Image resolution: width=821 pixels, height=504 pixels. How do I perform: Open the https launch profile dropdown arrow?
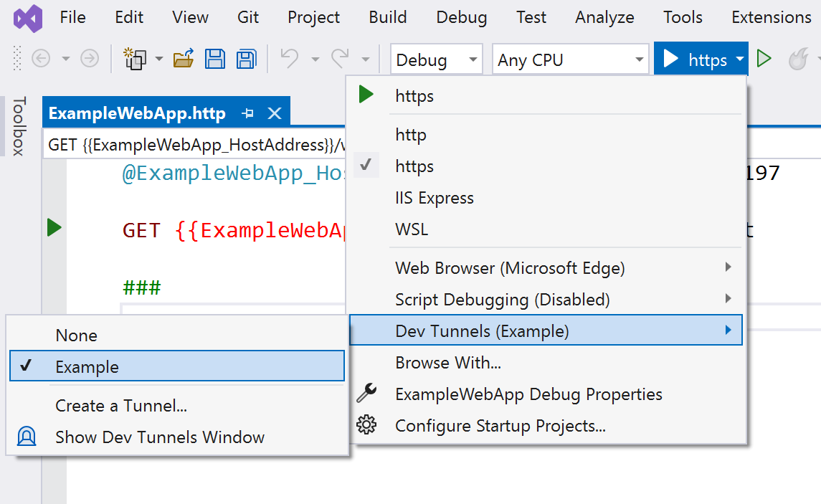[x=739, y=59]
